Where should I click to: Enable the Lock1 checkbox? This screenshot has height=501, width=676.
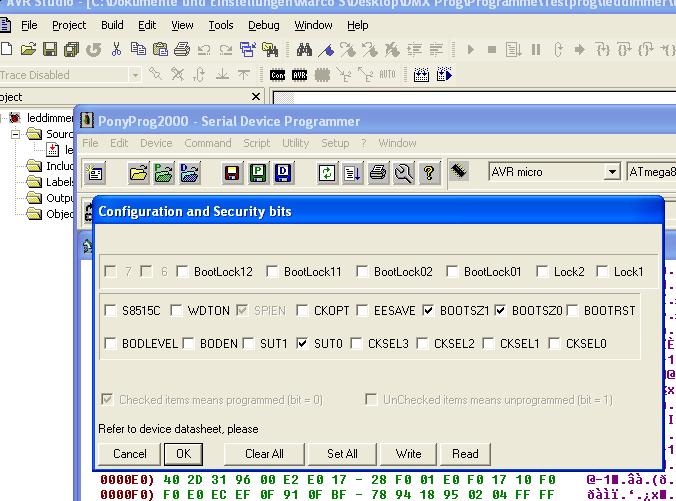602,272
